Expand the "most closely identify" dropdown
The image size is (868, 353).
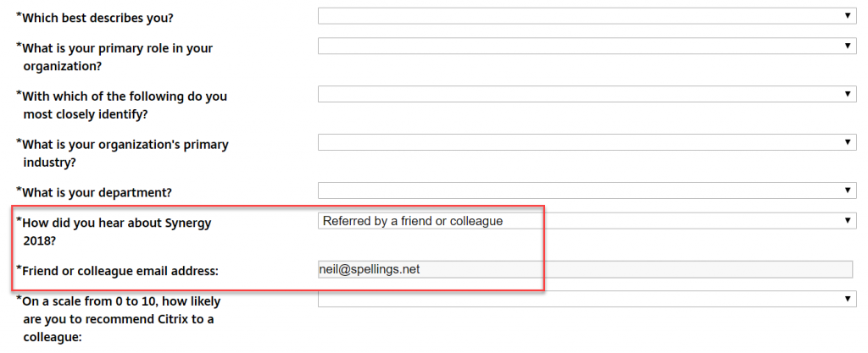pos(585,94)
